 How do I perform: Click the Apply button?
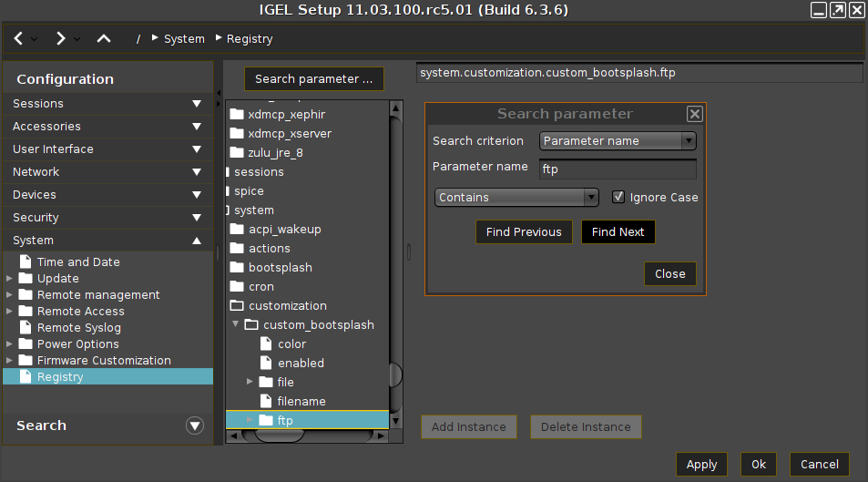(701, 464)
